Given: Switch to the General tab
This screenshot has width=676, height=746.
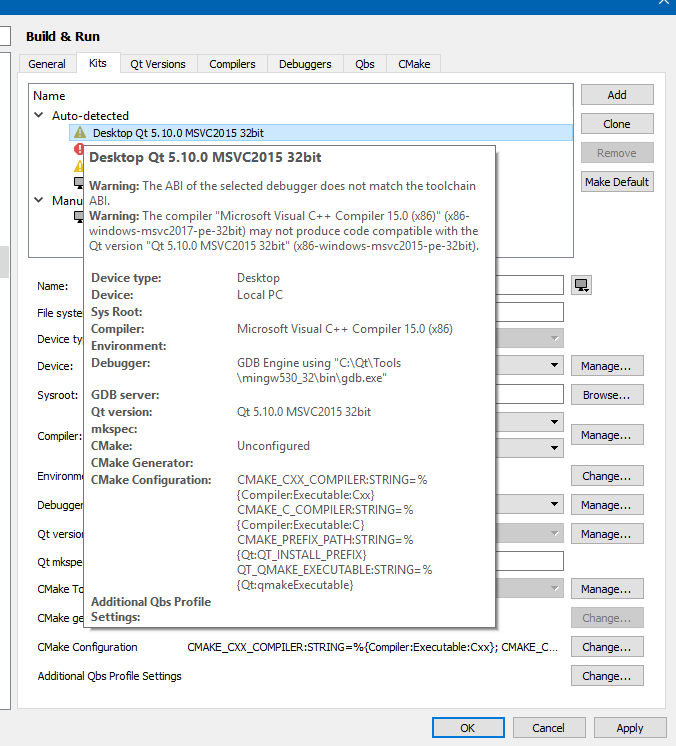Looking at the screenshot, I should point(47,64).
